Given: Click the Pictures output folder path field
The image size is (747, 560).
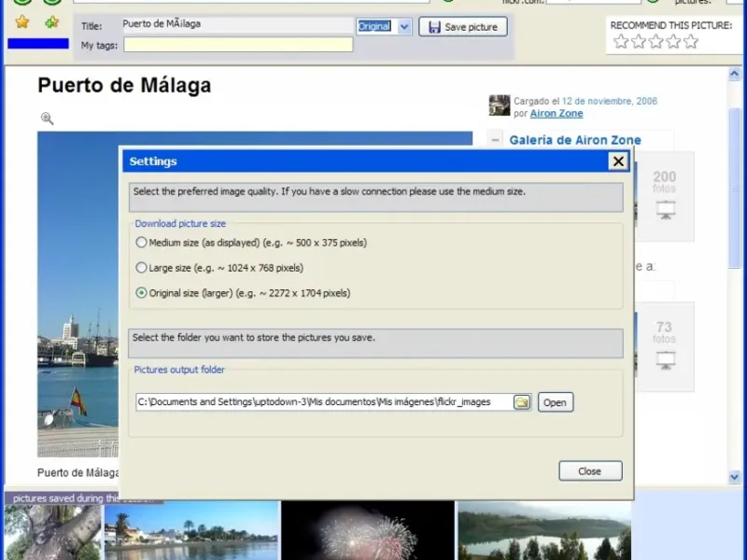Looking at the screenshot, I should click(x=324, y=402).
